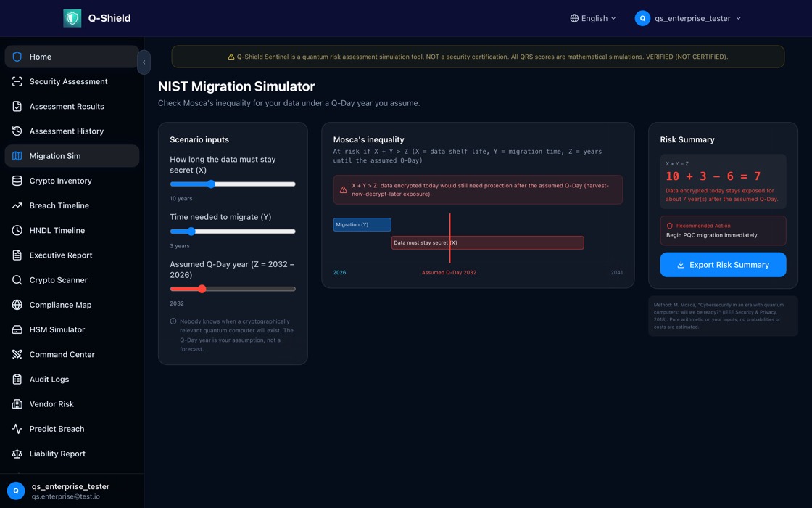Open Vendor Risk page

tap(72, 404)
